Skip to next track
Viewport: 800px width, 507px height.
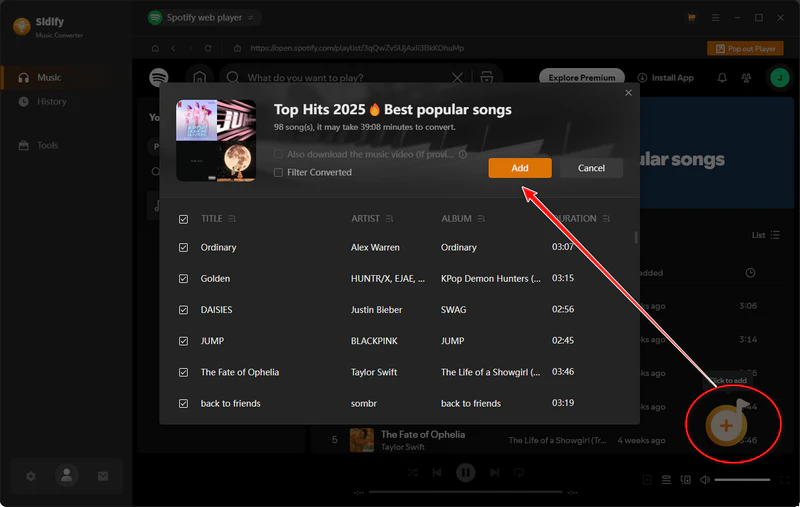pos(494,473)
